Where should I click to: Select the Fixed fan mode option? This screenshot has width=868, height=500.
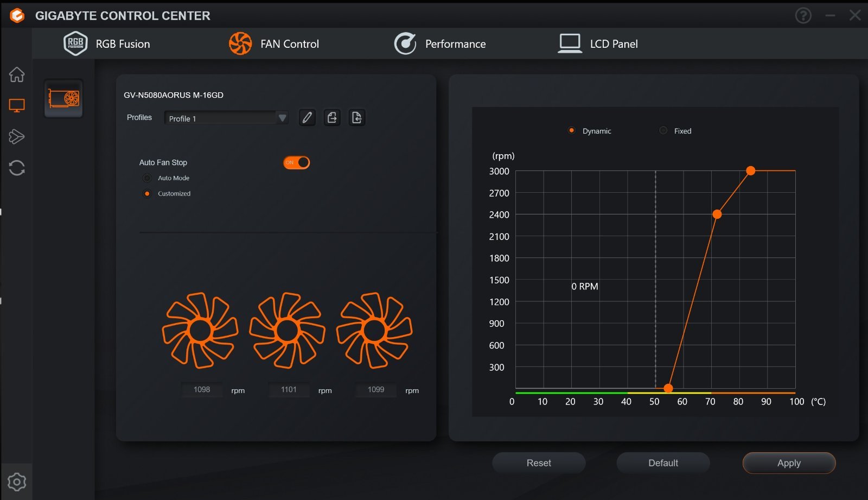coord(663,131)
